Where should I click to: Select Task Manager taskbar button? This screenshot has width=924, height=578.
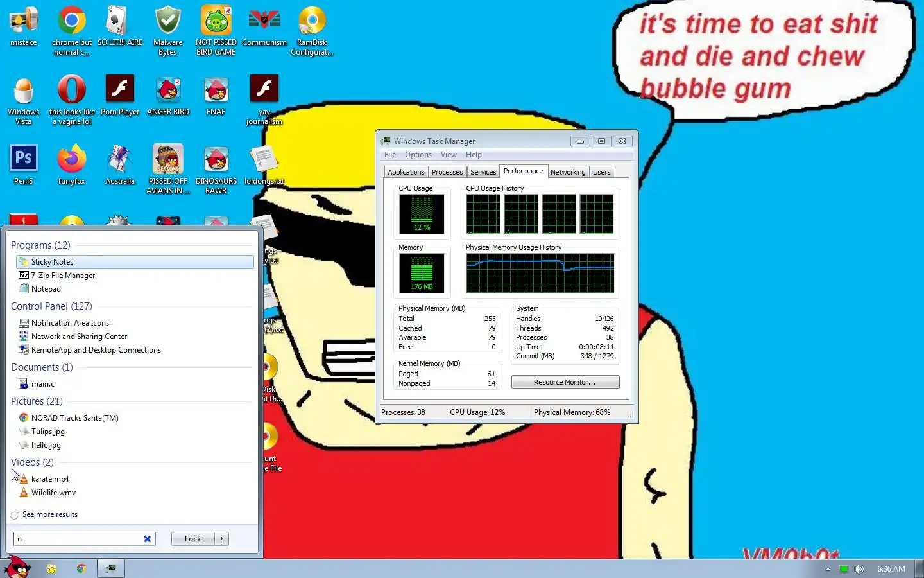tap(111, 568)
